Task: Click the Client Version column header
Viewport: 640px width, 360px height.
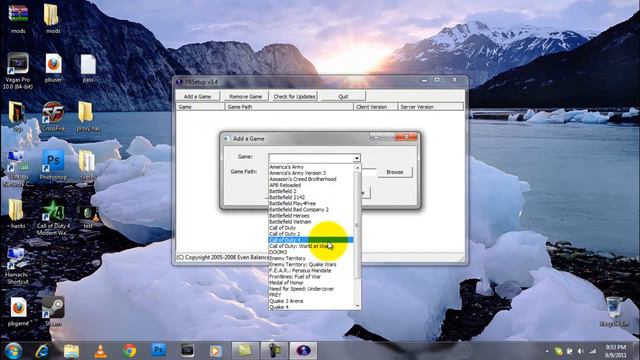Action: pyautogui.click(x=376, y=107)
